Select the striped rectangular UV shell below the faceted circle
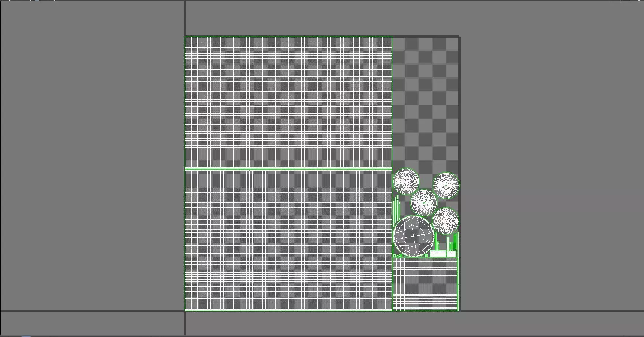 point(425,284)
